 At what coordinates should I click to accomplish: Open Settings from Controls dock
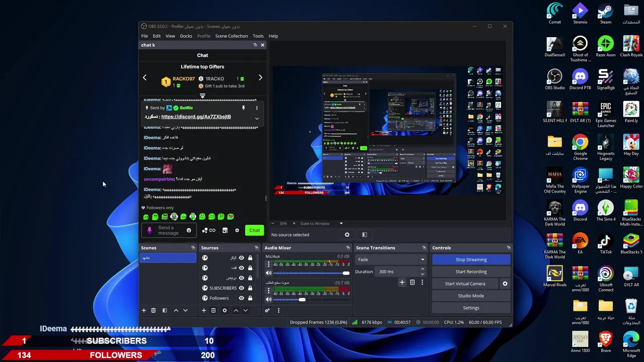(x=471, y=308)
